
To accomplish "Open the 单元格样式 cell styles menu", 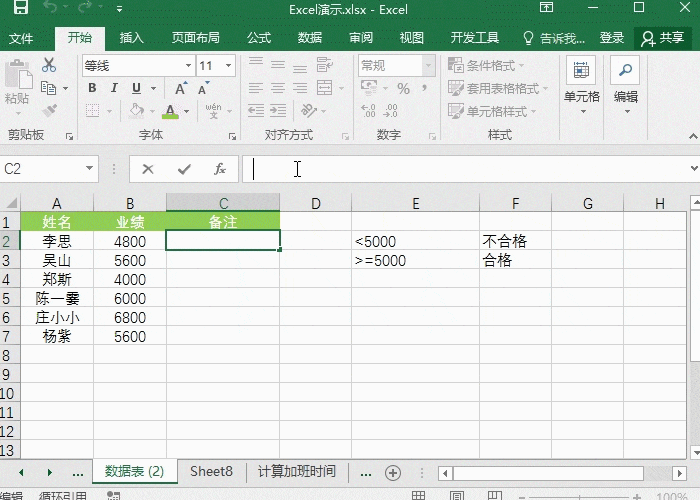I will coord(492,111).
